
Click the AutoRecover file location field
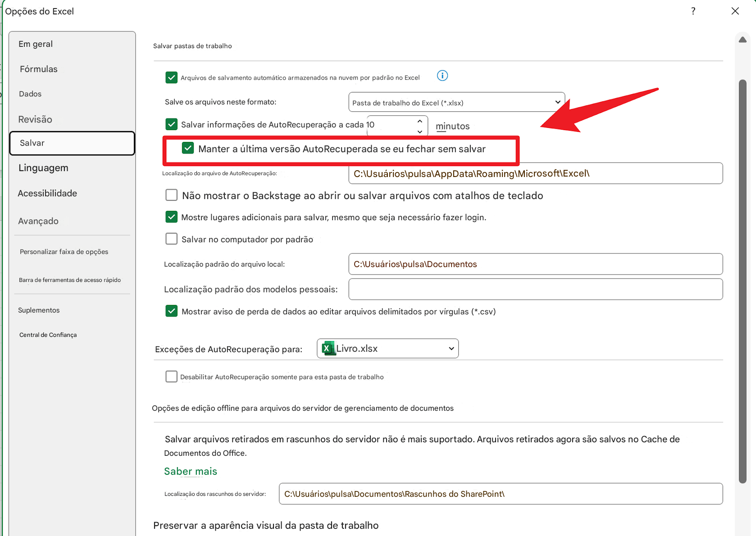[x=536, y=173]
